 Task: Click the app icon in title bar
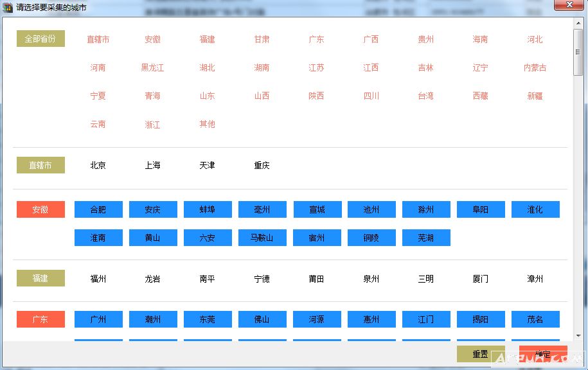coord(8,8)
